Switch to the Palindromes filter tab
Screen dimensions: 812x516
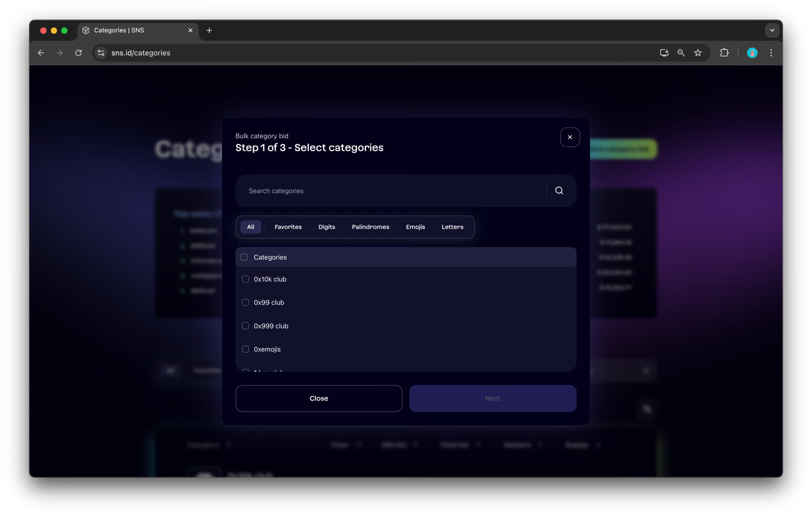click(x=370, y=227)
